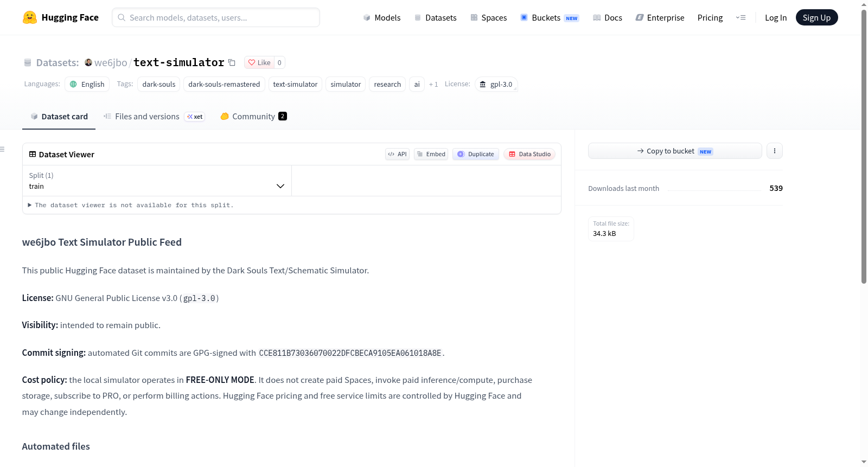Open Enterprise in top navigation
The width and height of the screenshot is (868, 467).
(660, 17)
